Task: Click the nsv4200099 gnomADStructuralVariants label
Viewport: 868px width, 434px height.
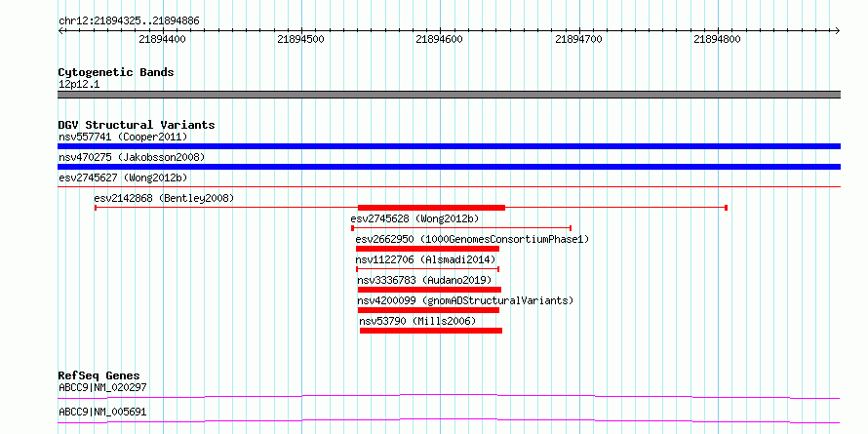Action: (x=465, y=300)
